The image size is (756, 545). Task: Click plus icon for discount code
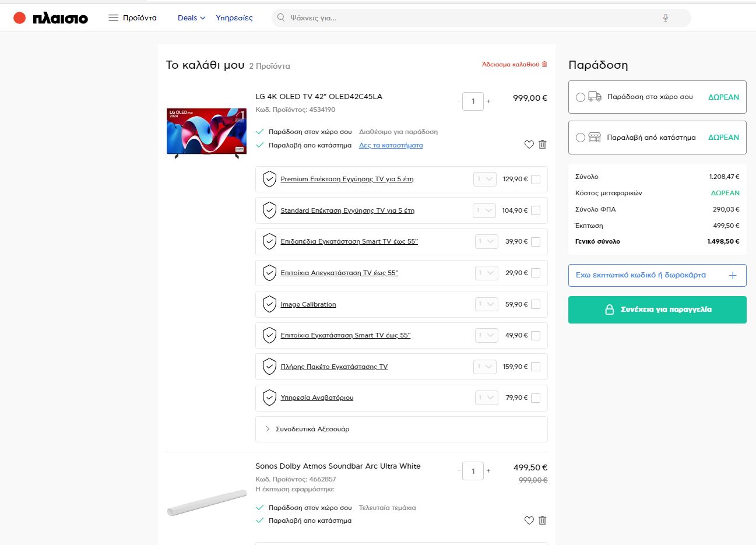tap(733, 275)
